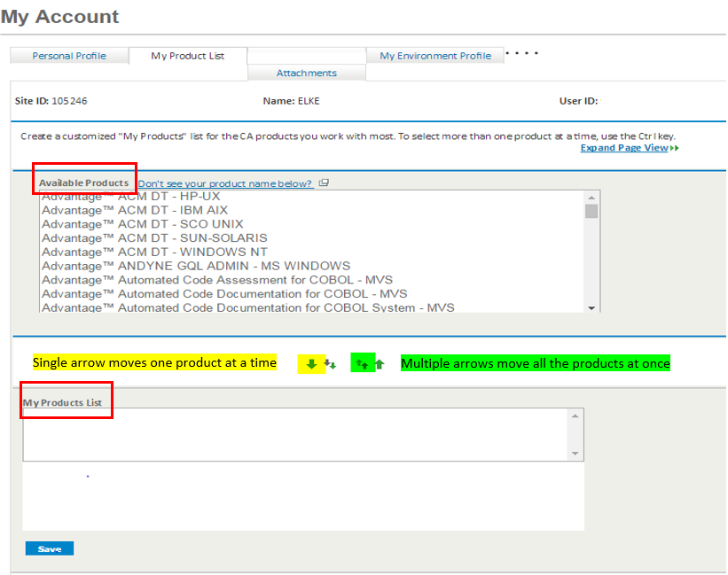Click the "Available Products" heading label
This screenshot has height=575, width=728.
83,183
